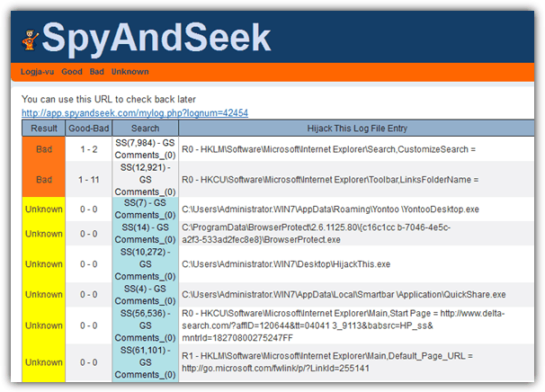Open the Good menu item

click(72, 72)
